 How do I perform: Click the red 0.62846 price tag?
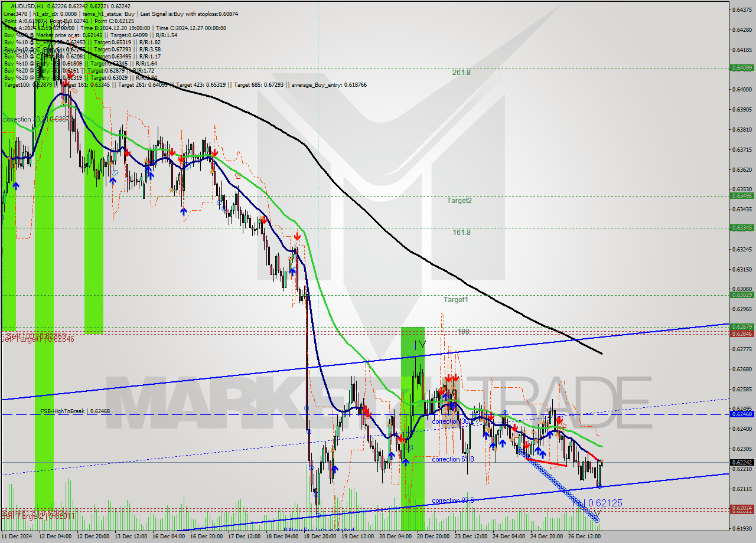[741, 333]
